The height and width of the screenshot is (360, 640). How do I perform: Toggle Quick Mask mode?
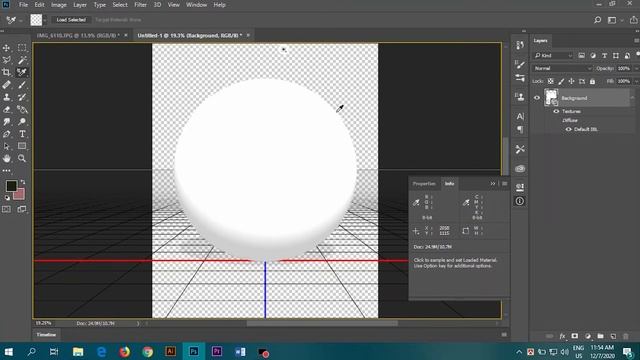[x=7, y=209]
